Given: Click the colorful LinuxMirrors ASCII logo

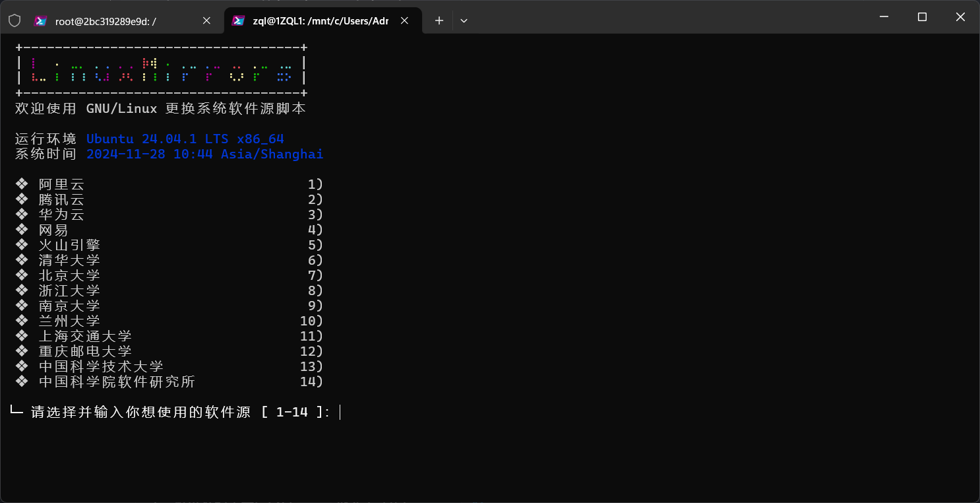Looking at the screenshot, I should (x=161, y=71).
